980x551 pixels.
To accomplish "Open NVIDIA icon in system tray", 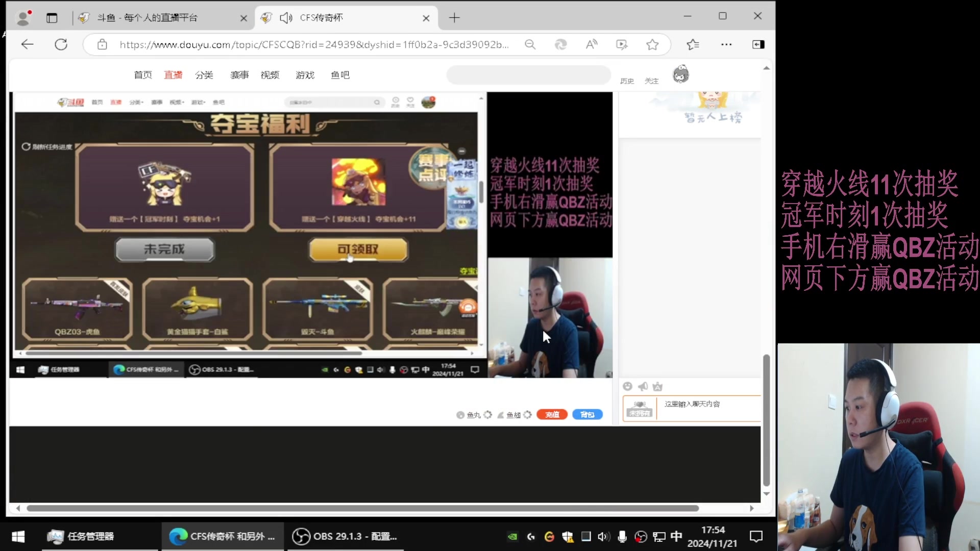I will (512, 536).
